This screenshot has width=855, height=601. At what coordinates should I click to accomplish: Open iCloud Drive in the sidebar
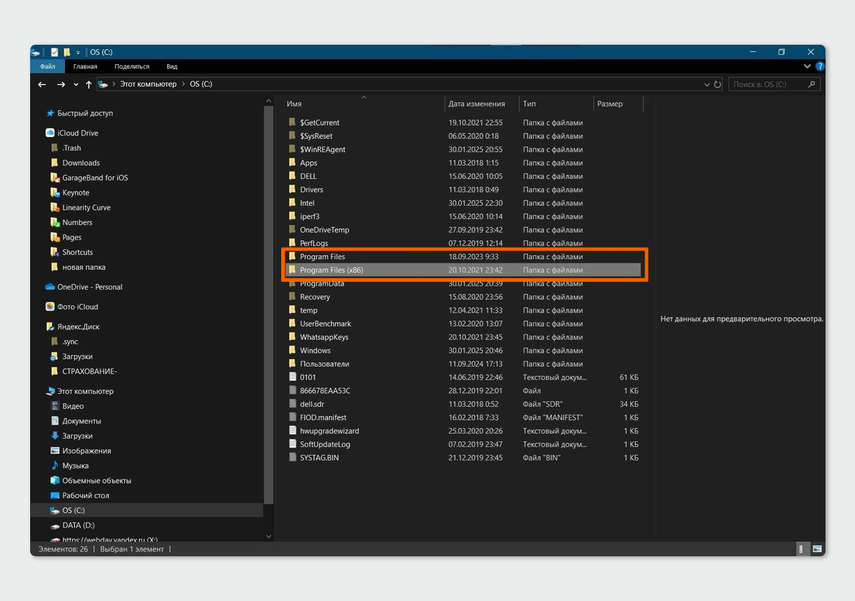pyautogui.click(x=79, y=133)
